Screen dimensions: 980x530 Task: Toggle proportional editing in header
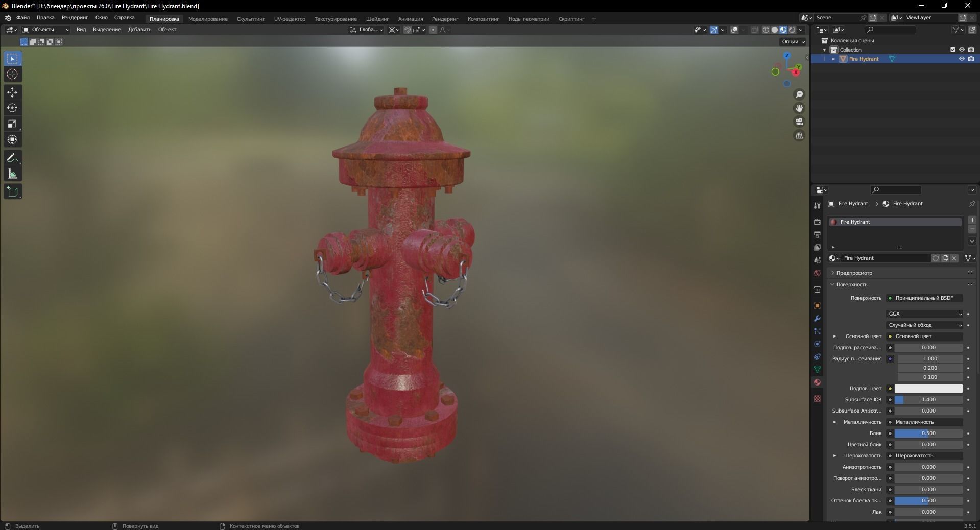coord(433,30)
